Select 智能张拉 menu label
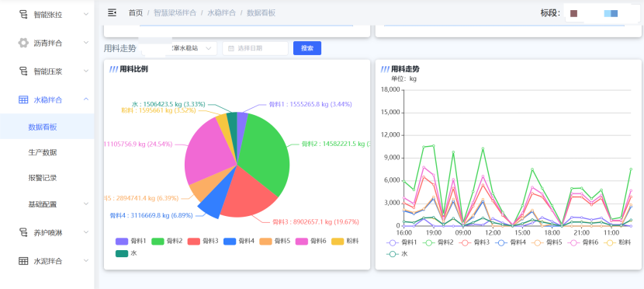Screen dimensions: 644x289 click(x=48, y=15)
